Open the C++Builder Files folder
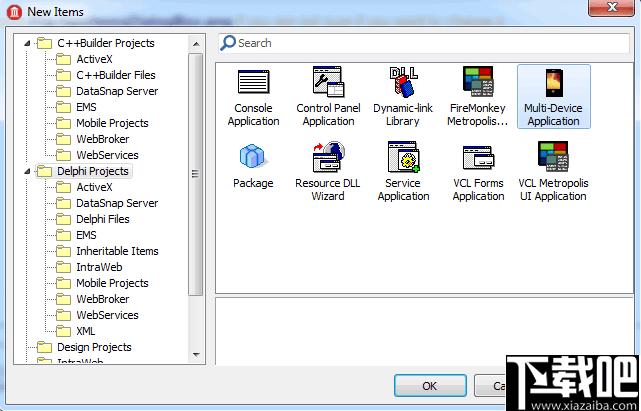The image size is (641, 411). point(106,75)
